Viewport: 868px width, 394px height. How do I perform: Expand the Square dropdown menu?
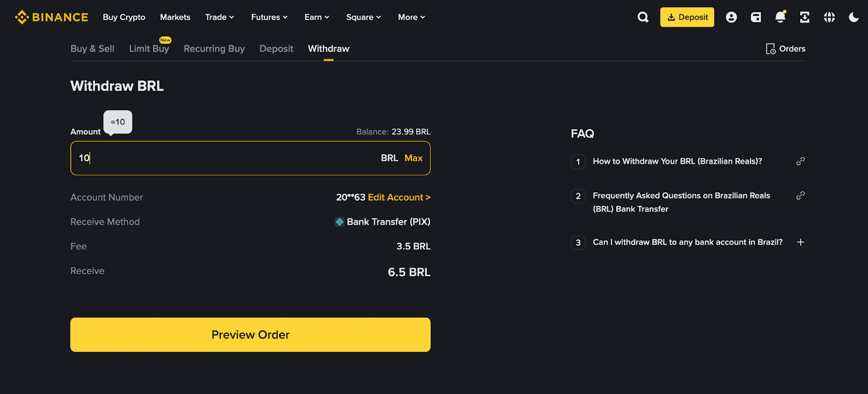363,17
